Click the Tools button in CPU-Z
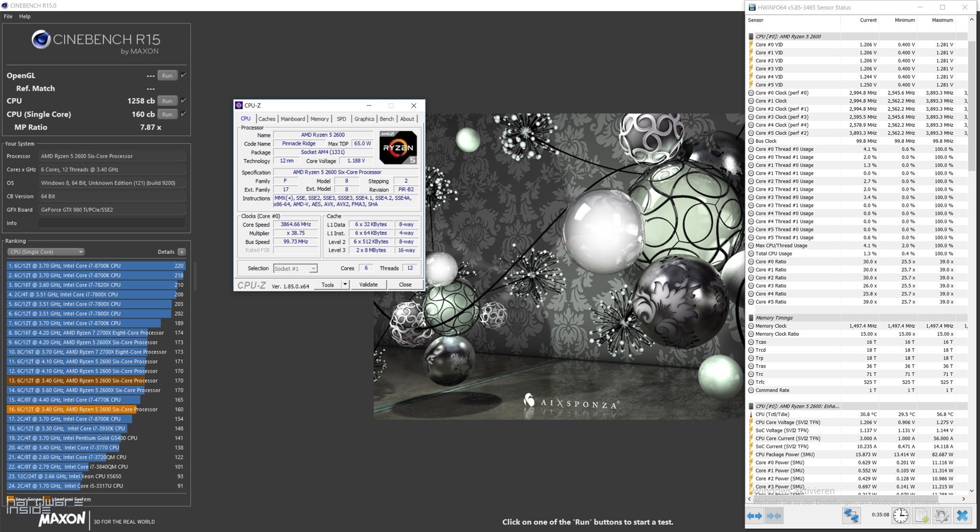 (x=328, y=285)
